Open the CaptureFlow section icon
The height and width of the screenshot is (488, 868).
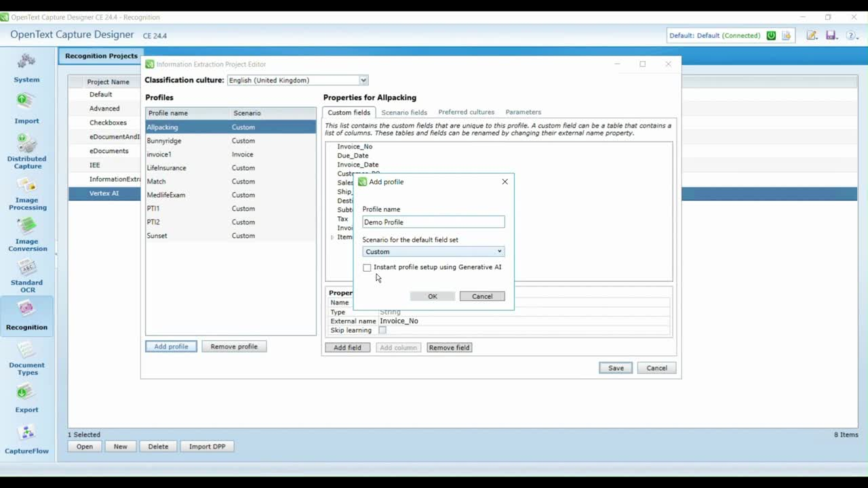click(x=26, y=432)
